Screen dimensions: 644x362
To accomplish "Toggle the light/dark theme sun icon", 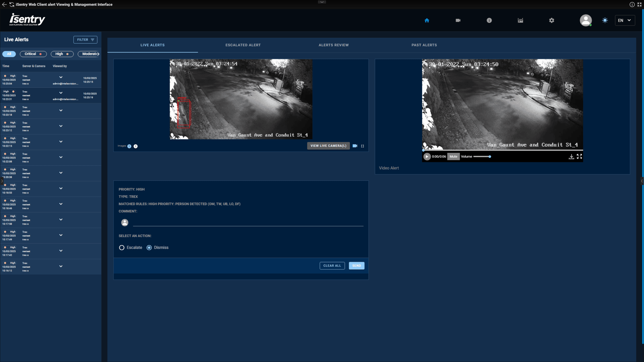I will pyautogui.click(x=605, y=20).
